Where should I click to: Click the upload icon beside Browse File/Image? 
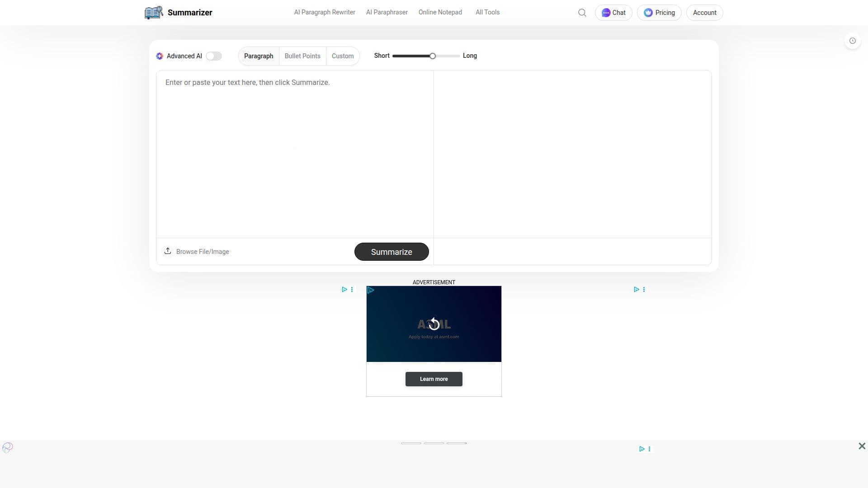[x=168, y=251]
